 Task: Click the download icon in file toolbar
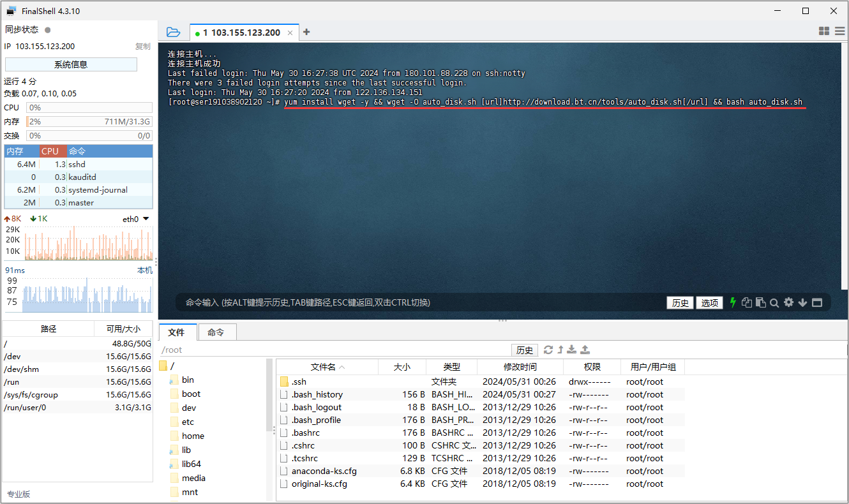click(572, 350)
